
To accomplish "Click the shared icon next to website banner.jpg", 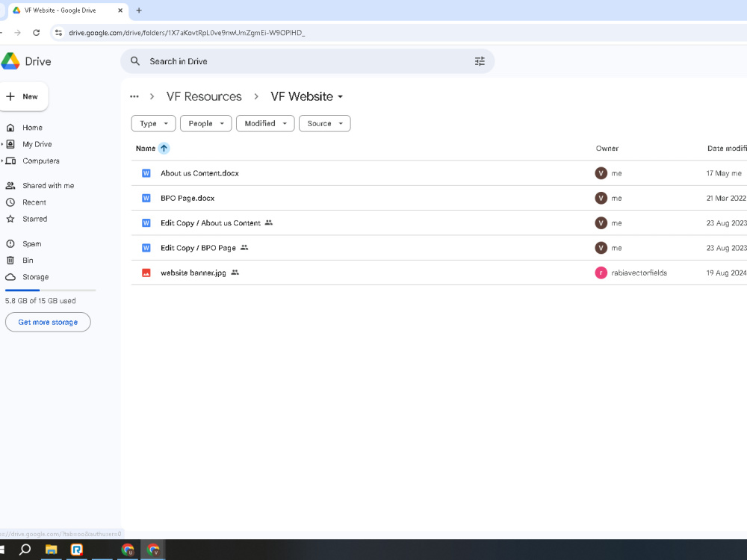I will click(235, 273).
